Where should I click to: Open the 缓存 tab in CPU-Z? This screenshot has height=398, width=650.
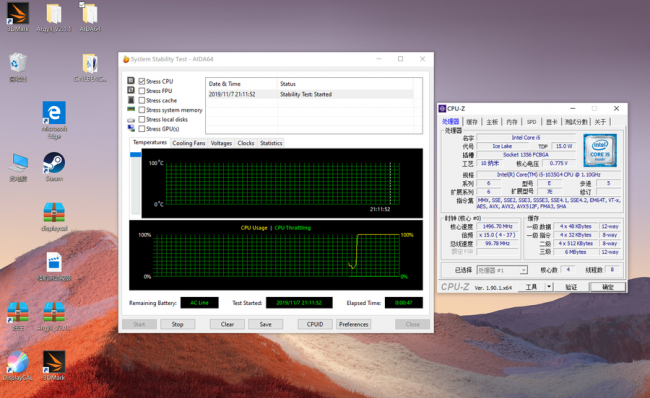472,121
